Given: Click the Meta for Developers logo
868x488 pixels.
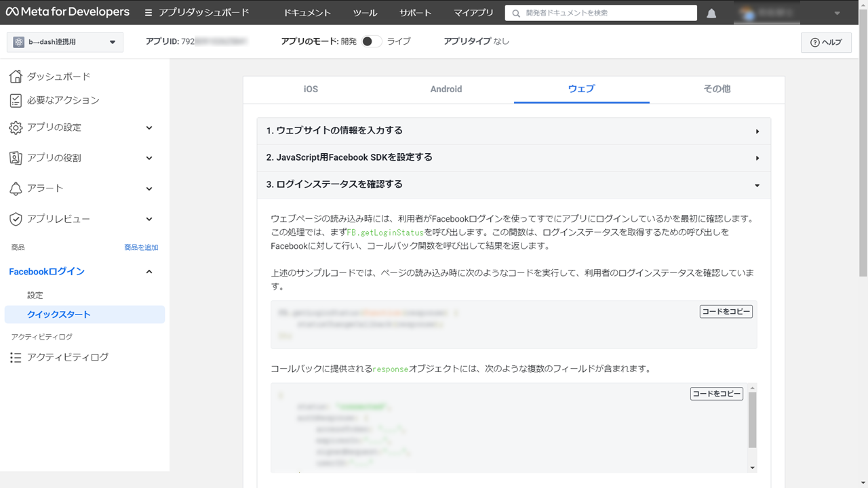Looking at the screenshot, I should (67, 12).
